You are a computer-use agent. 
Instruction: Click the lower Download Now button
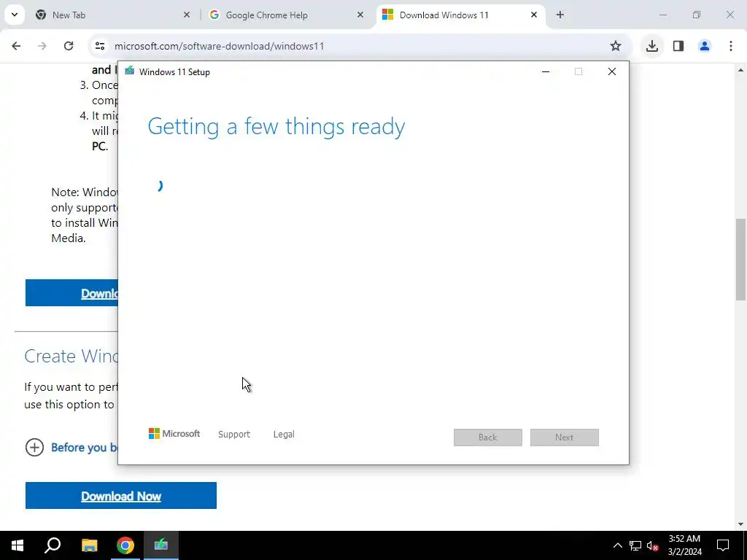(x=121, y=495)
